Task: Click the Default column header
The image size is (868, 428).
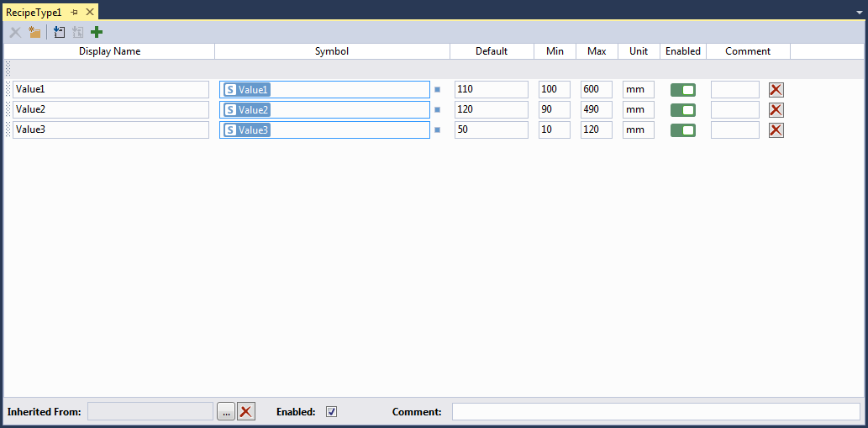Action: point(492,51)
